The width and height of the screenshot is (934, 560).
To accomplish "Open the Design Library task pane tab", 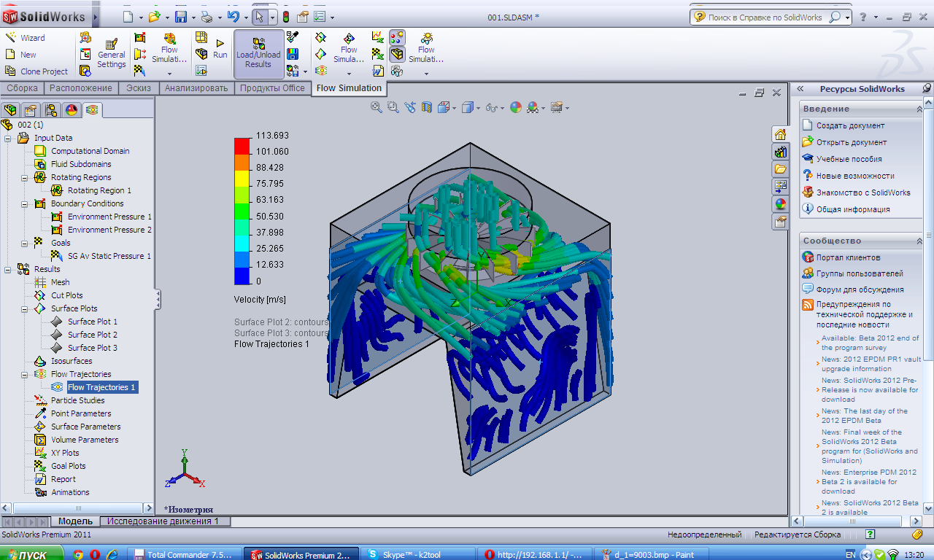I will point(781,152).
